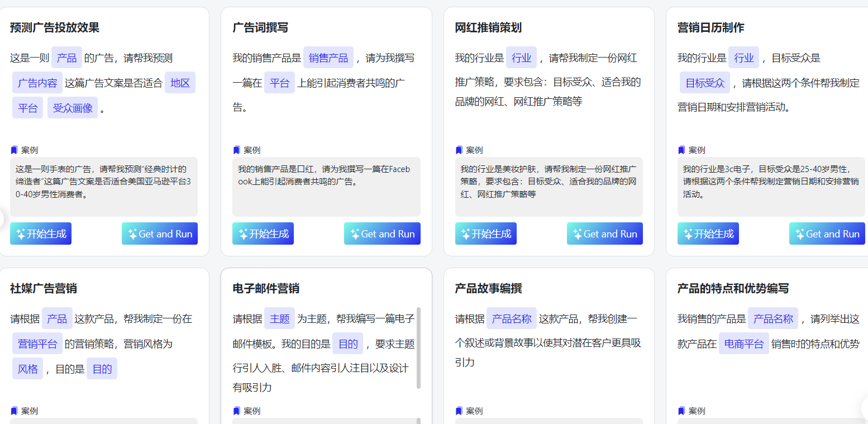Click the 网红推销策划 card title

click(x=488, y=27)
